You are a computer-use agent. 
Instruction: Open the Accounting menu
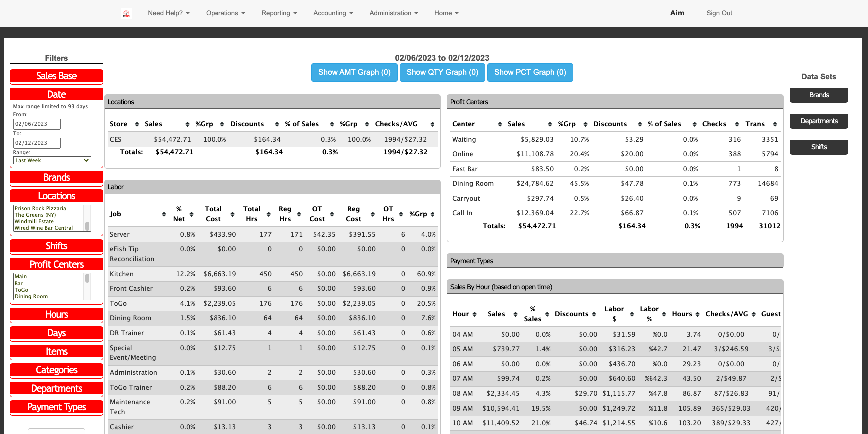click(x=333, y=13)
